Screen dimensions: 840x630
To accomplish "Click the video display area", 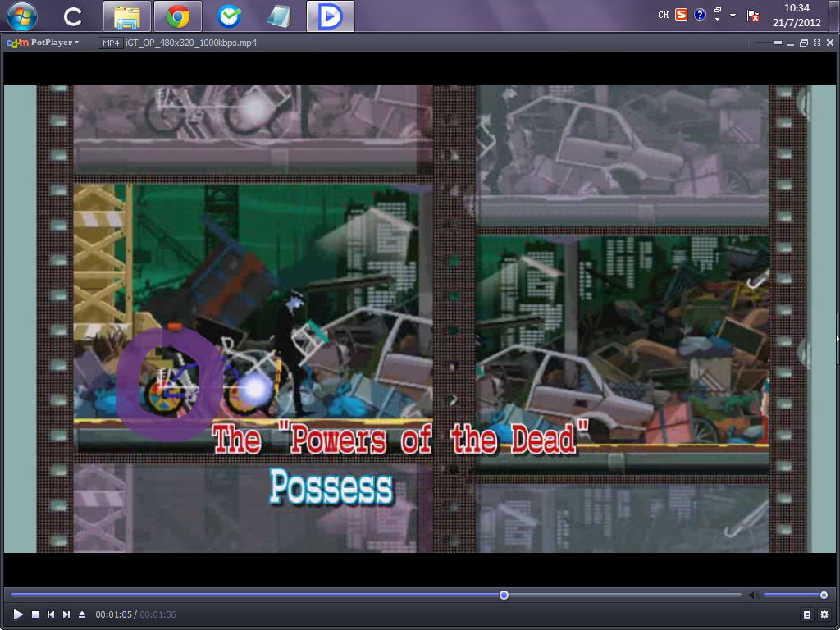I will (420, 319).
